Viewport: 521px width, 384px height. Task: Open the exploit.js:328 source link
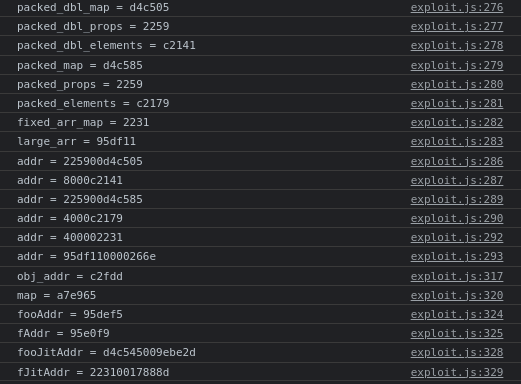(457, 353)
